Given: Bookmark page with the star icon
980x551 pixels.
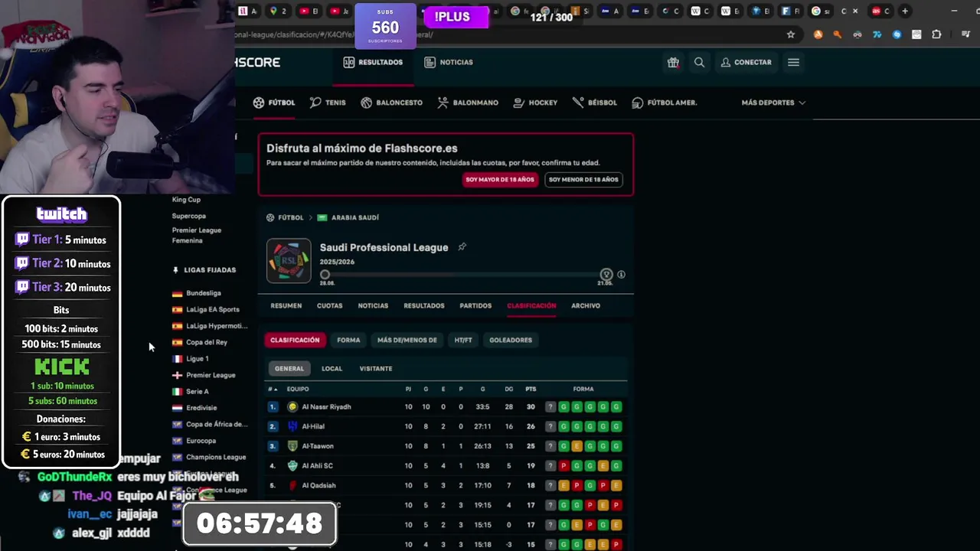Looking at the screenshot, I should [x=791, y=34].
